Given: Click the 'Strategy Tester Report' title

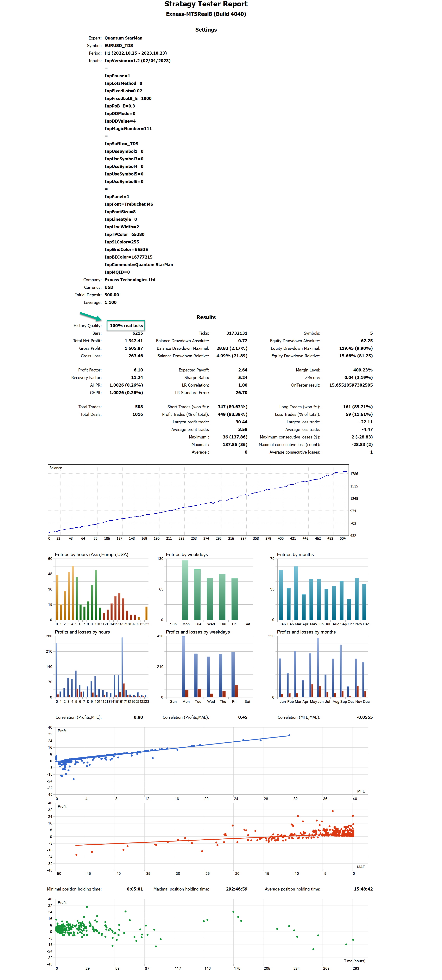Looking at the screenshot, I should 205,4.
